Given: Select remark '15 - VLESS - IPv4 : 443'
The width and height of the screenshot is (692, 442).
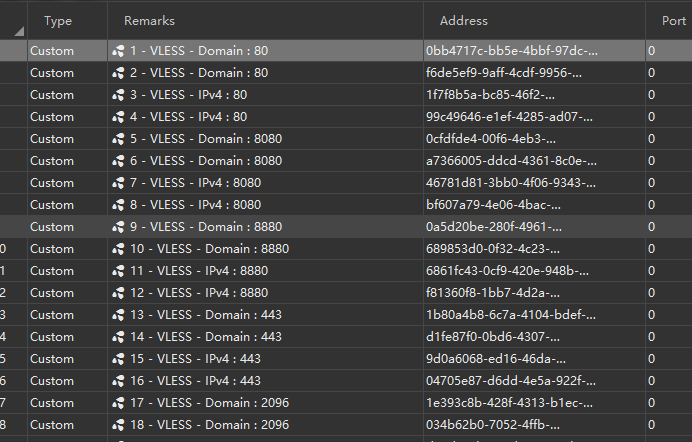Looking at the screenshot, I should click(x=196, y=359).
